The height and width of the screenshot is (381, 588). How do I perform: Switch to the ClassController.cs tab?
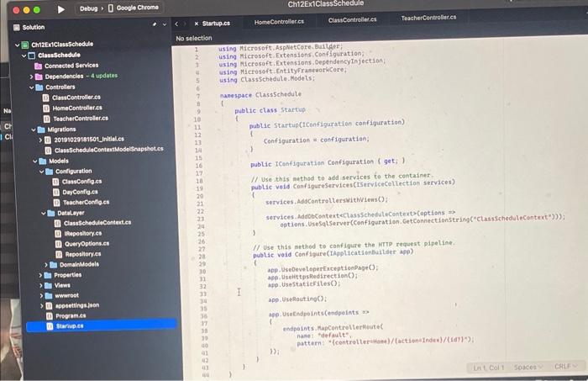352,20
